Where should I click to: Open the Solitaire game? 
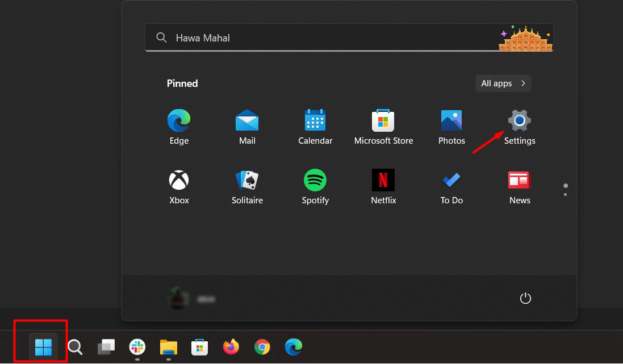tap(247, 187)
